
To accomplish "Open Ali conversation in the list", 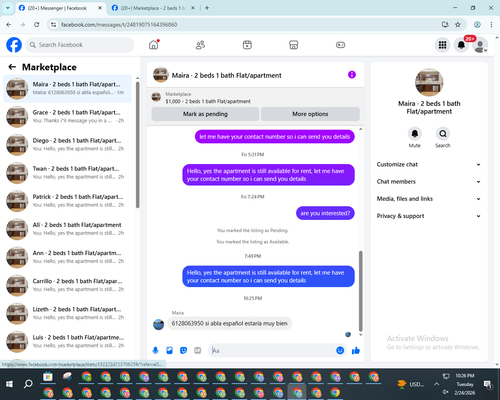I will coord(67,229).
